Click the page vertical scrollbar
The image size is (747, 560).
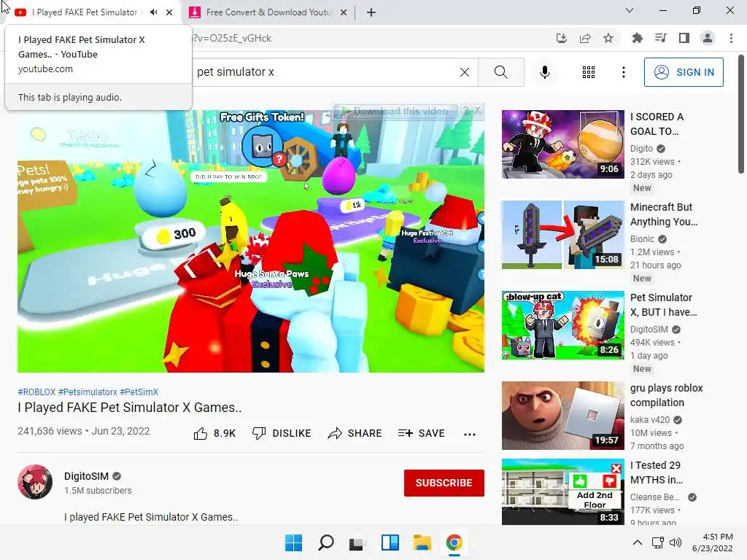pyautogui.click(x=741, y=114)
